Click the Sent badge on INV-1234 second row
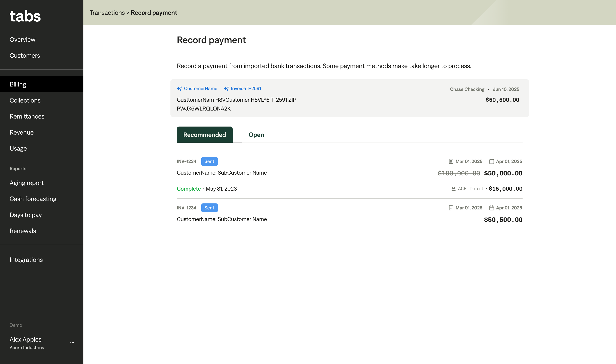The height and width of the screenshot is (364, 616). click(x=209, y=208)
